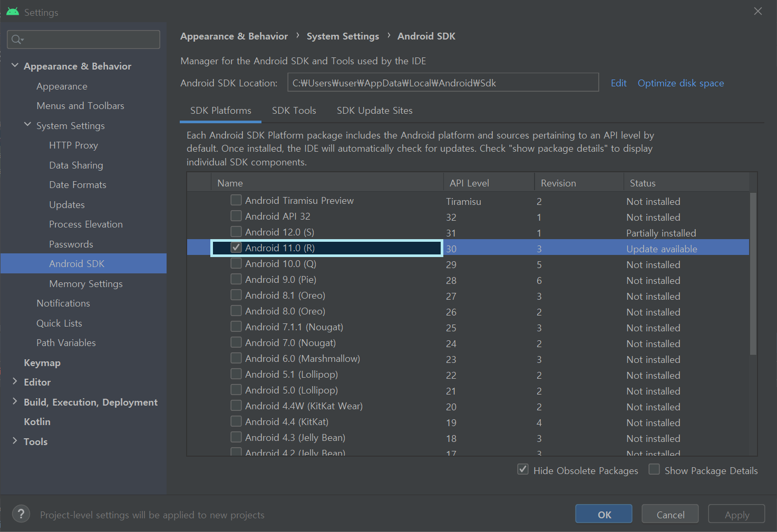Tick the Android 12.0 (S) checkbox

tap(236, 232)
